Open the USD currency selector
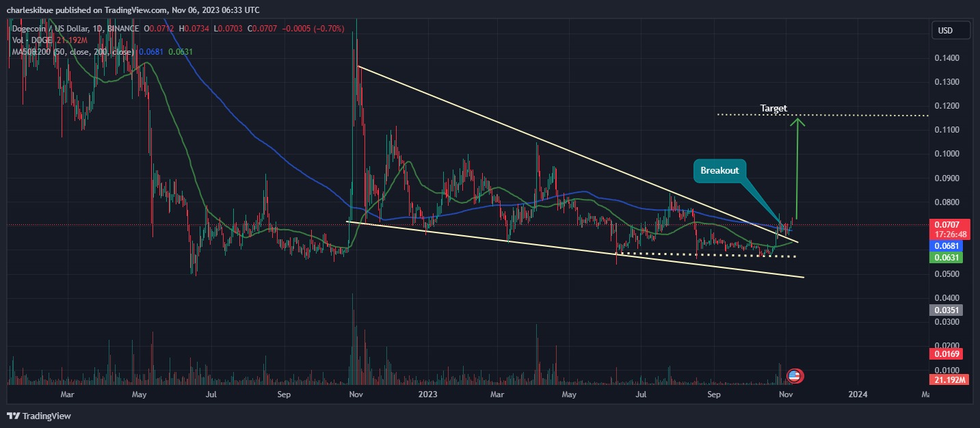This screenshot has height=428, width=980. [x=951, y=31]
